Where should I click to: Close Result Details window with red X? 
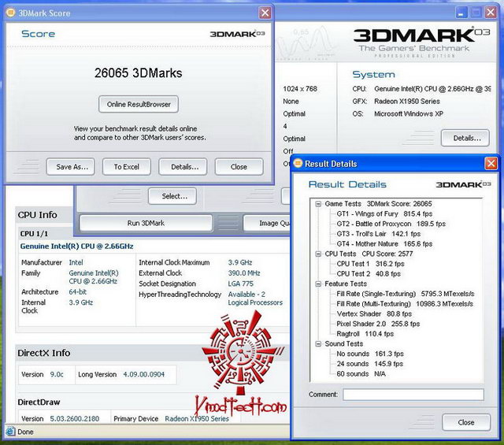(491, 163)
